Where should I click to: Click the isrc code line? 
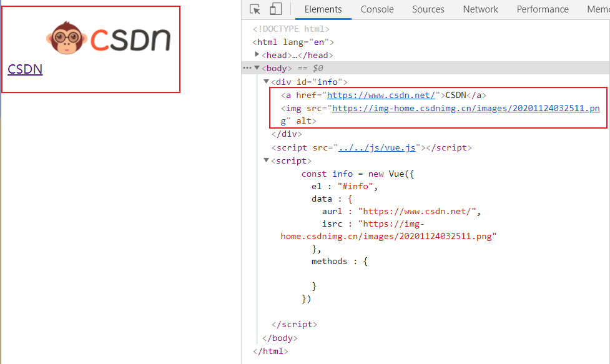point(388,230)
